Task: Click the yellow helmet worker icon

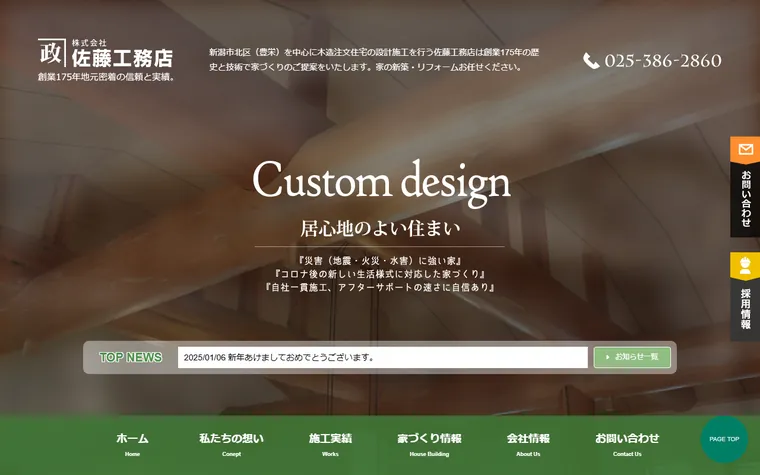Action: click(745, 266)
